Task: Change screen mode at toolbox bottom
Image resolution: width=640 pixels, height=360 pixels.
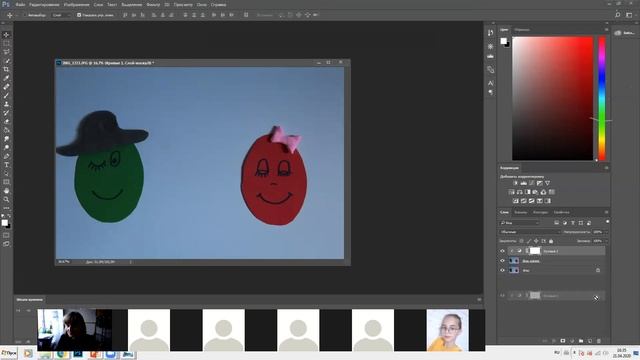Action: coord(6,244)
